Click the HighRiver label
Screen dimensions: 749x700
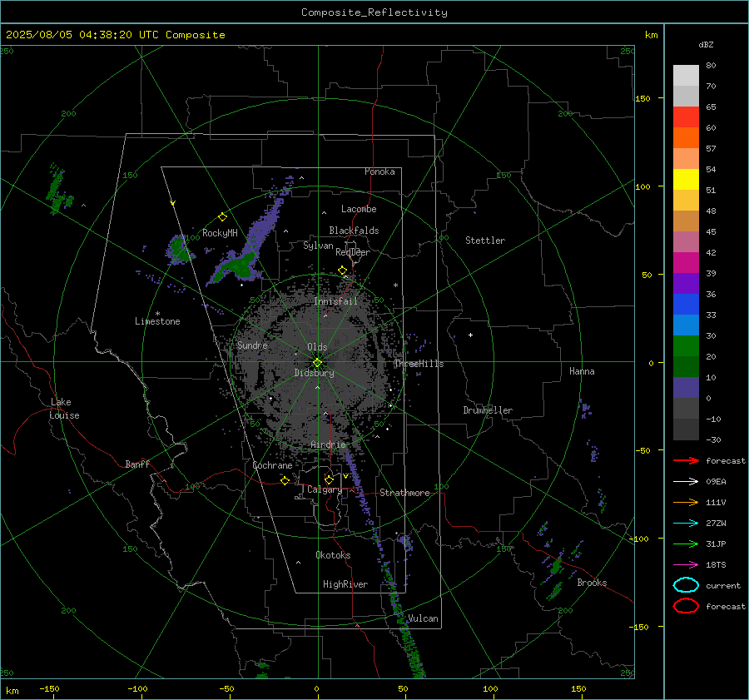[x=345, y=584]
